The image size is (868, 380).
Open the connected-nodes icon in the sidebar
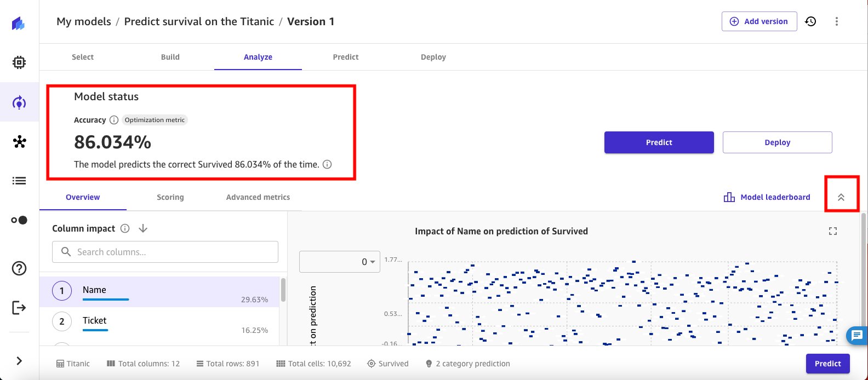point(19,142)
